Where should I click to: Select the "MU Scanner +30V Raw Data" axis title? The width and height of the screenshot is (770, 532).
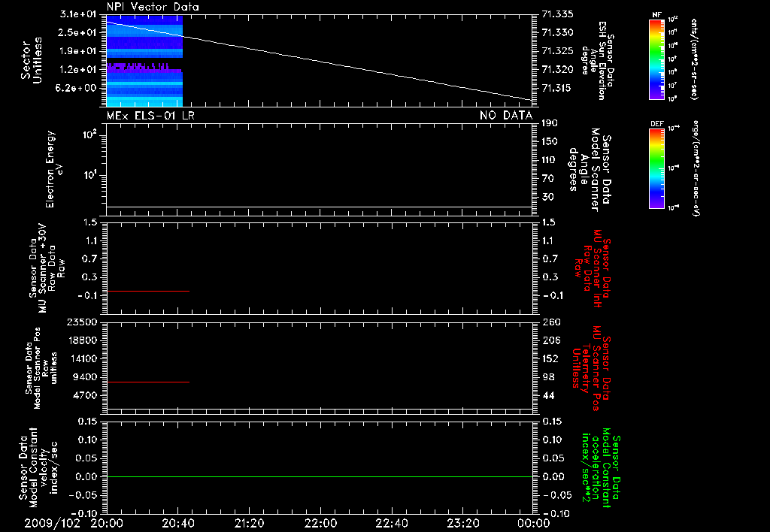47,268
